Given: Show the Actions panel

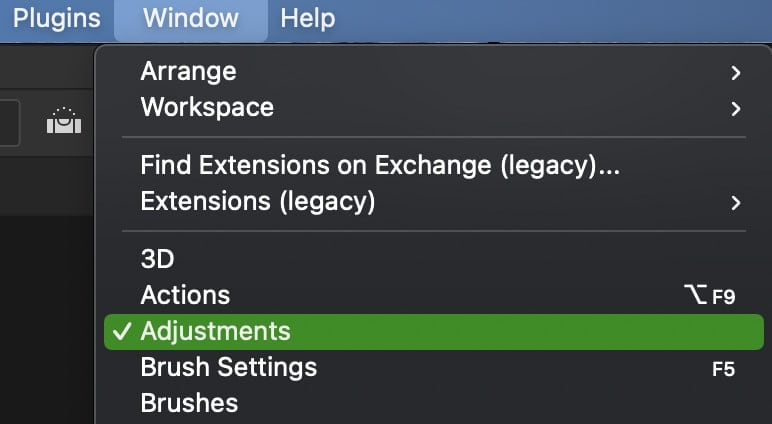Looking at the screenshot, I should coord(185,295).
